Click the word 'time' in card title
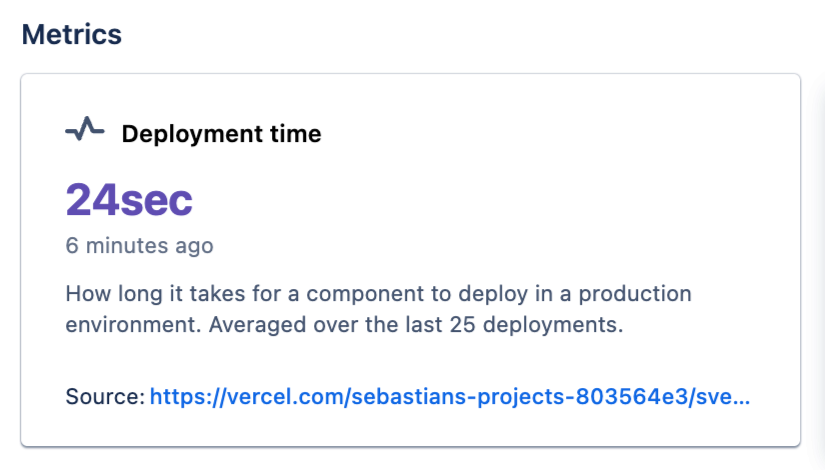Viewport: 825px width, 470px height. click(296, 133)
